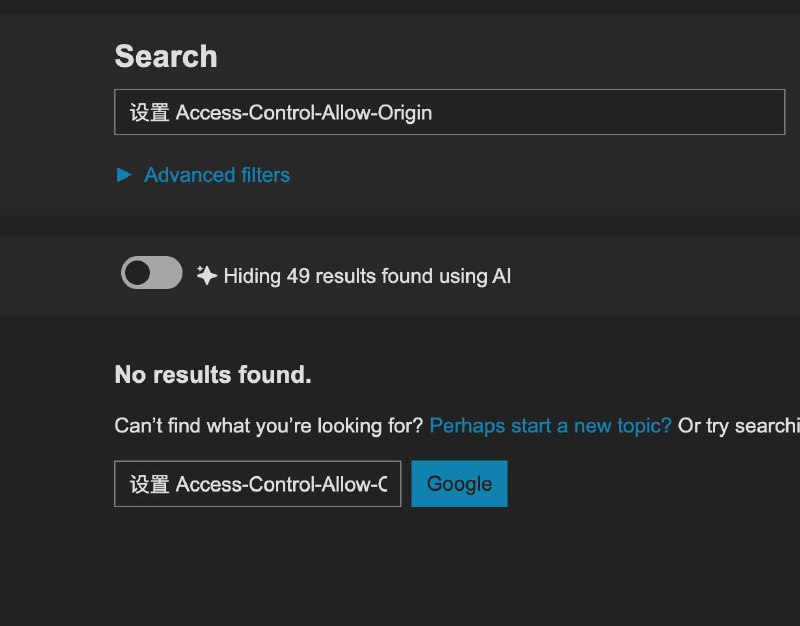Click the '设置' text in the top search box
The height and width of the screenshot is (626, 800).
(x=150, y=112)
